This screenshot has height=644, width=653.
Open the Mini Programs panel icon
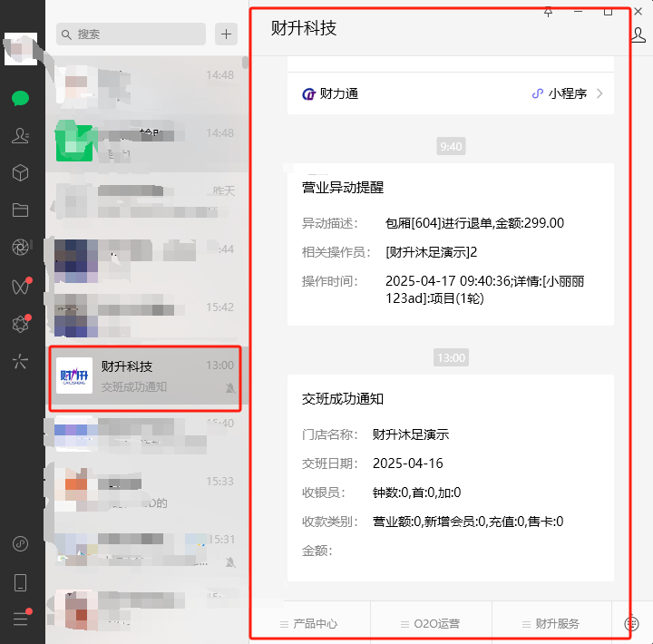coord(20,543)
